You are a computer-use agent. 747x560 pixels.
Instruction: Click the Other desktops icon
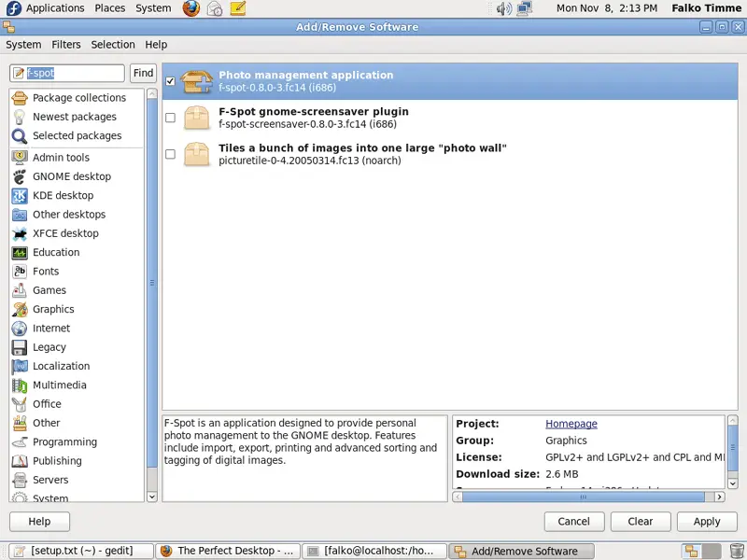click(20, 215)
